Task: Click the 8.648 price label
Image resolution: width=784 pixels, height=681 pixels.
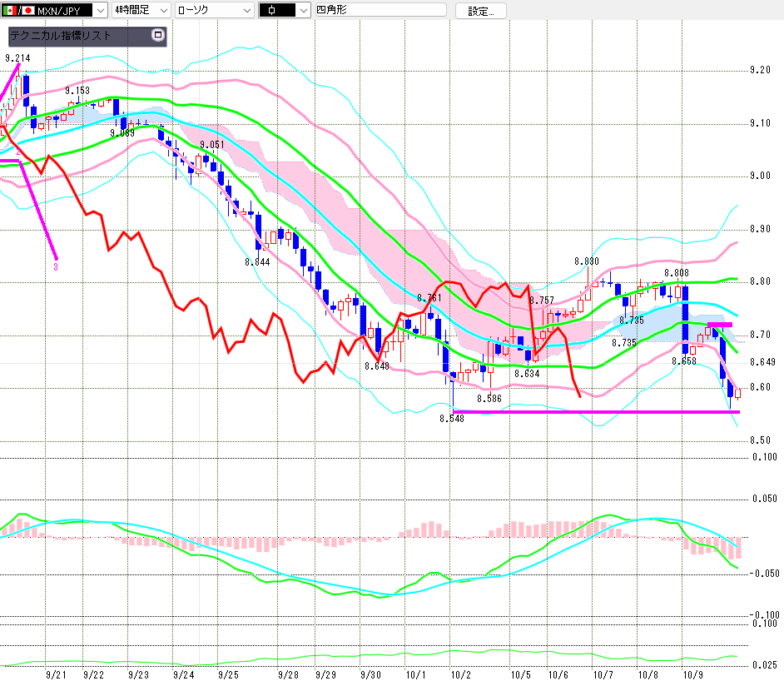Action: (x=377, y=366)
